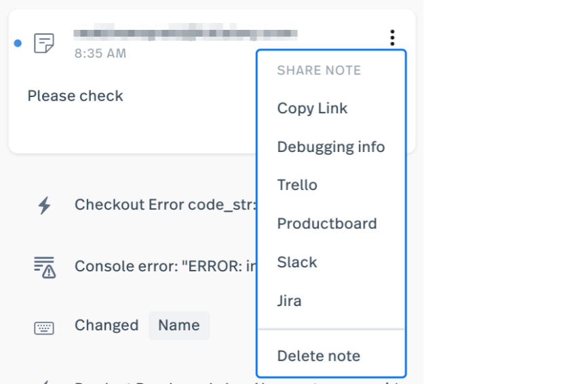Viewport: 588px width, 384px height.
Task: Click the sticky note icon
Action: click(44, 43)
